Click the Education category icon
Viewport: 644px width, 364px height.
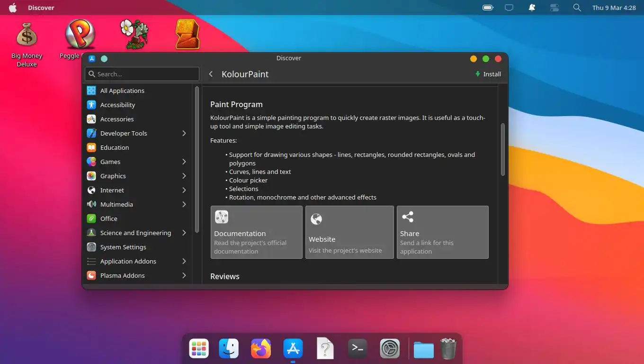point(91,147)
